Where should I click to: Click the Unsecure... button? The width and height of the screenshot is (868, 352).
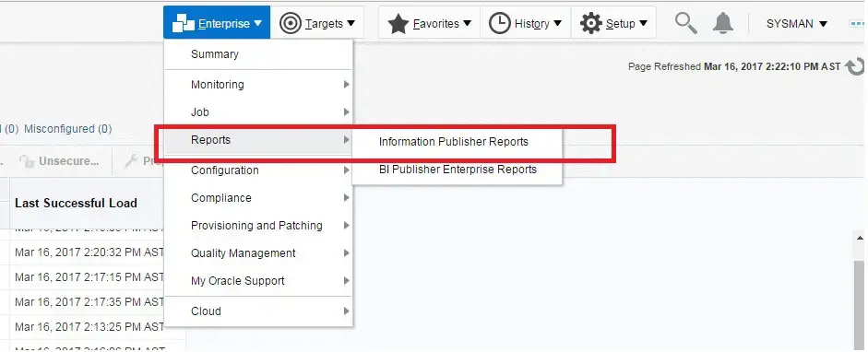pos(59,161)
